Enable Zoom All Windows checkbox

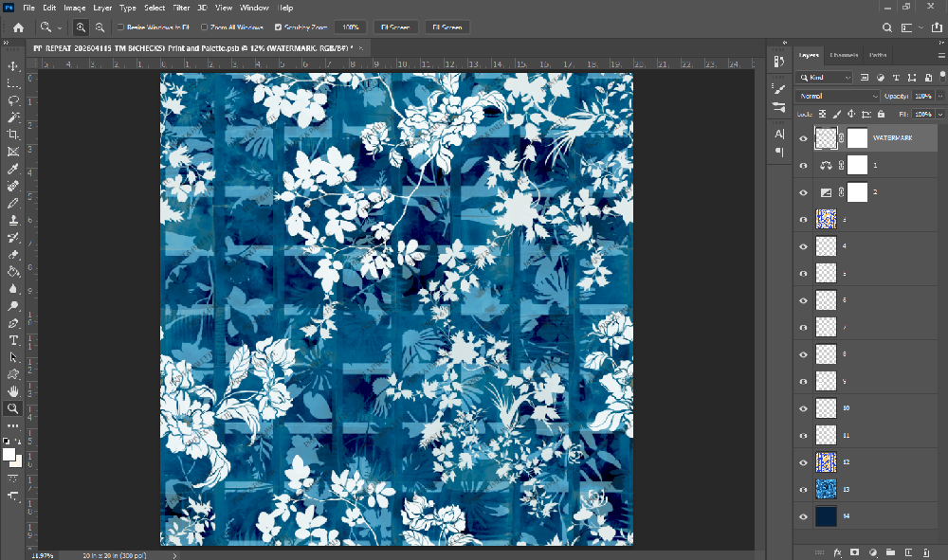pos(205,27)
